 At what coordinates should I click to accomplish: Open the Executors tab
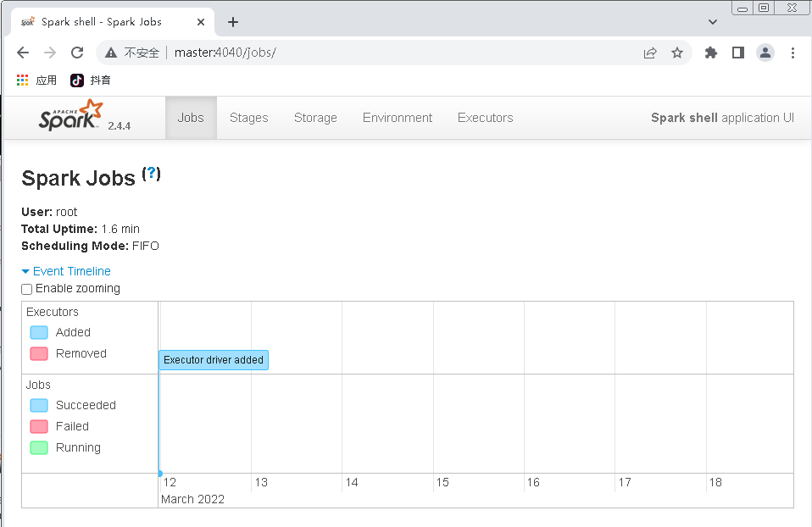(x=485, y=118)
